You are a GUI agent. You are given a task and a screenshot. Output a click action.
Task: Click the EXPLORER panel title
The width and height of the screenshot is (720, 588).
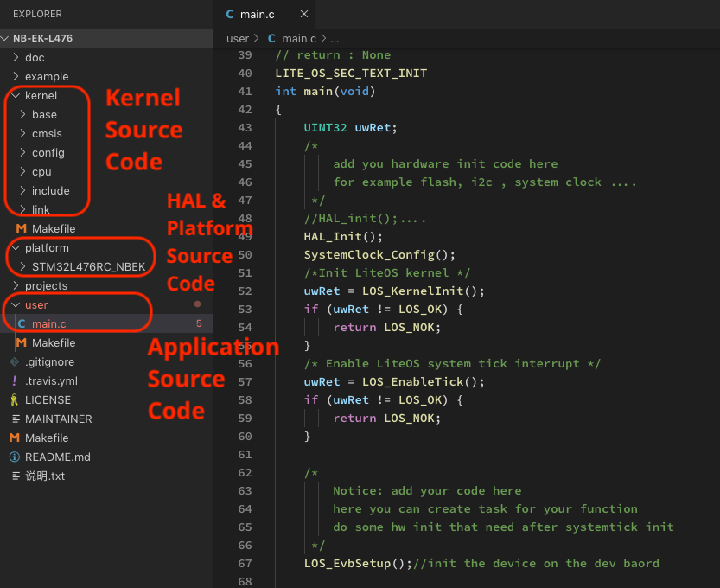pos(37,14)
